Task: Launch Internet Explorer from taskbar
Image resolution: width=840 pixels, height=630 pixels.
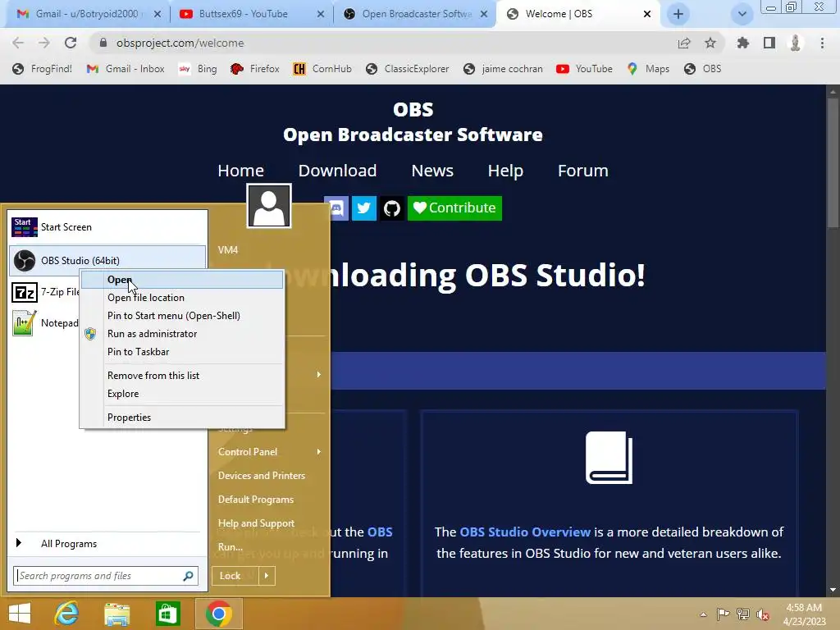Action: coord(66,614)
